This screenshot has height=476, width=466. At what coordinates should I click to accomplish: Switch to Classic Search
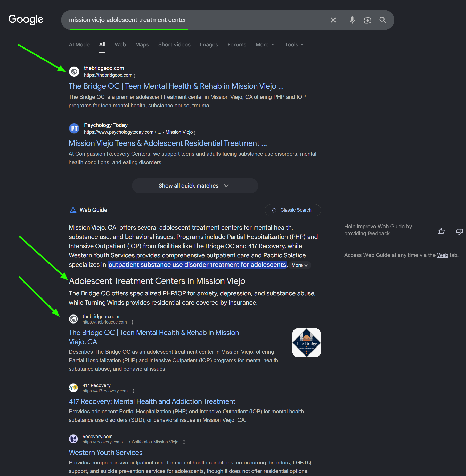click(293, 210)
